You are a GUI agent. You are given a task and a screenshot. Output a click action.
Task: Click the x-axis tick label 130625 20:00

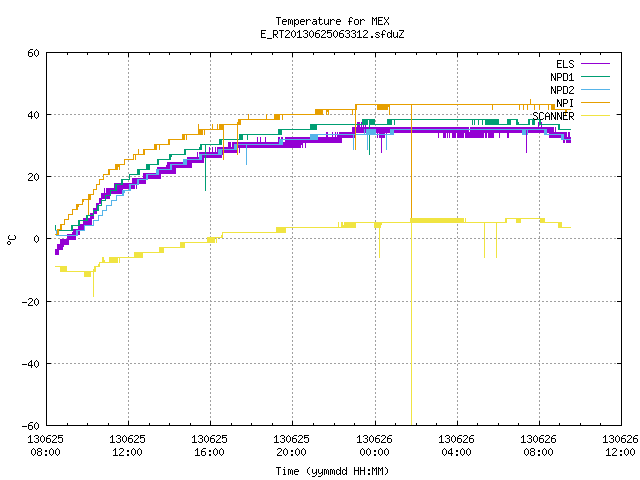click(291, 446)
